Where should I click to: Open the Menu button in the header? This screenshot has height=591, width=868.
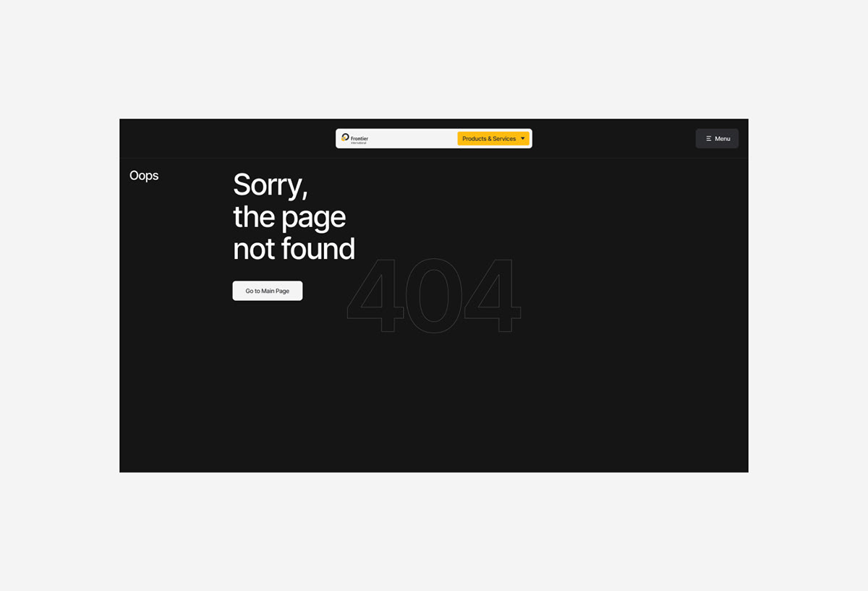pos(717,139)
